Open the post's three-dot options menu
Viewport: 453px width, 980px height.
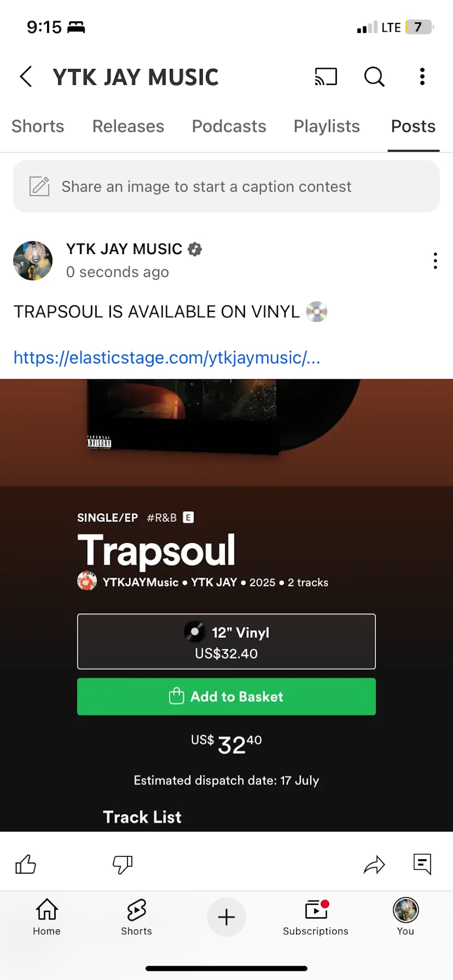pyautogui.click(x=435, y=261)
